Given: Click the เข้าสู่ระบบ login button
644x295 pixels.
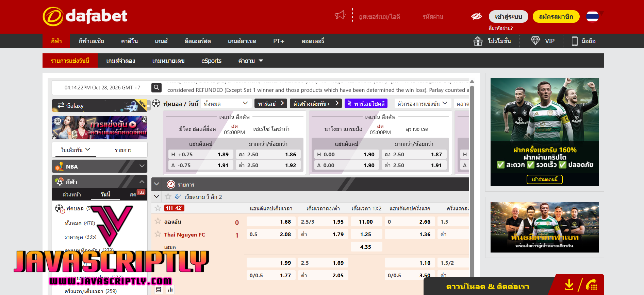Looking at the screenshot, I should click(x=509, y=16).
